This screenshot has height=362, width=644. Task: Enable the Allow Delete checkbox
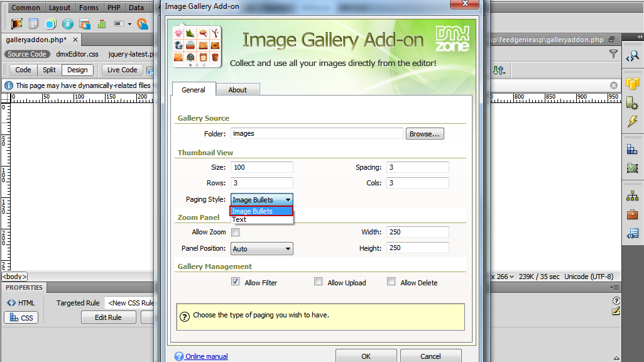click(x=391, y=282)
